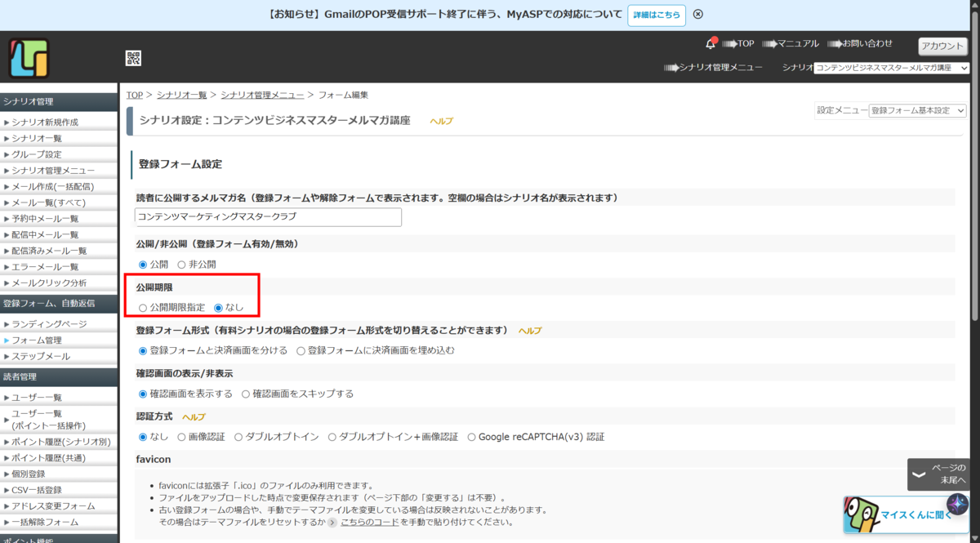
Task: Open シナリオ管理メニュー in the header bar
Action: pos(714,68)
